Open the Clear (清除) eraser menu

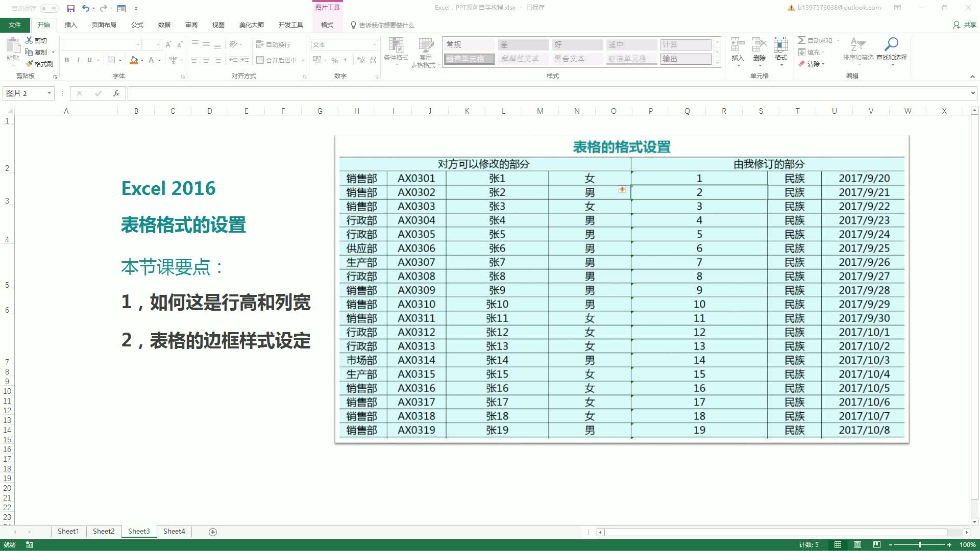[x=812, y=64]
